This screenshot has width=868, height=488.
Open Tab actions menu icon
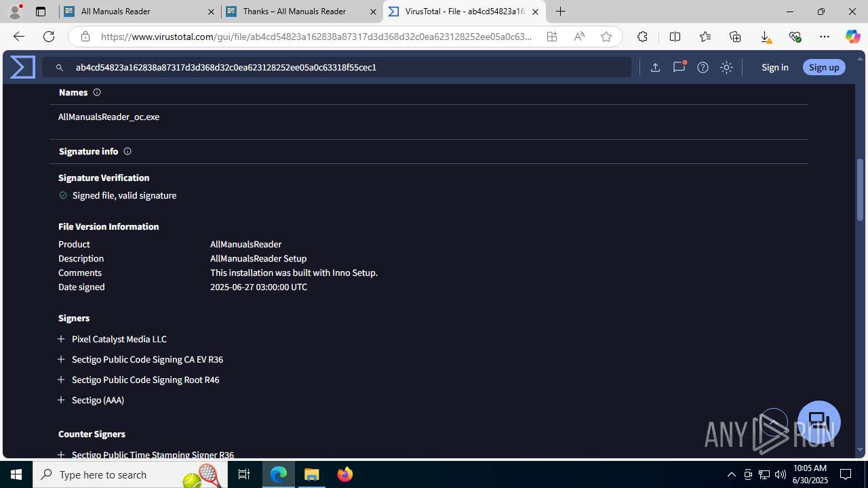tap(41, 12)
